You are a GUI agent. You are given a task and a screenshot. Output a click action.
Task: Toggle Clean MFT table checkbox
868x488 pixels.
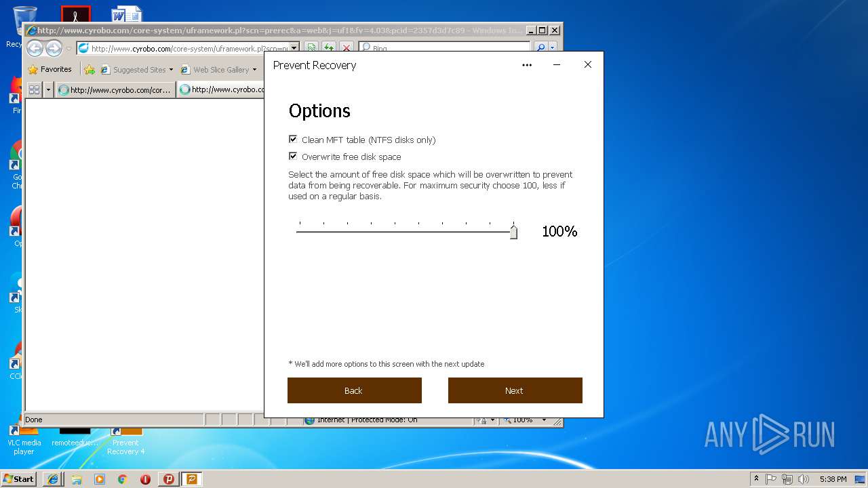293,139
